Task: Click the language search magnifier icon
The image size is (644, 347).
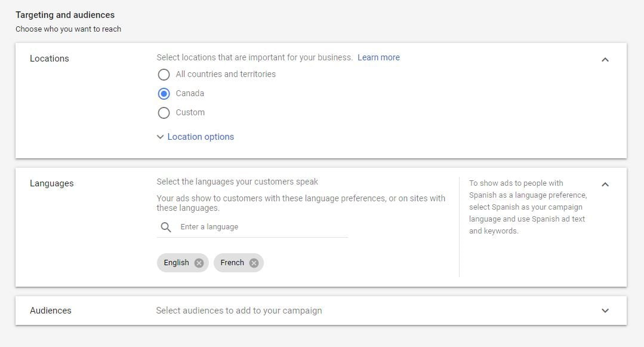Action: coord(166,227)
